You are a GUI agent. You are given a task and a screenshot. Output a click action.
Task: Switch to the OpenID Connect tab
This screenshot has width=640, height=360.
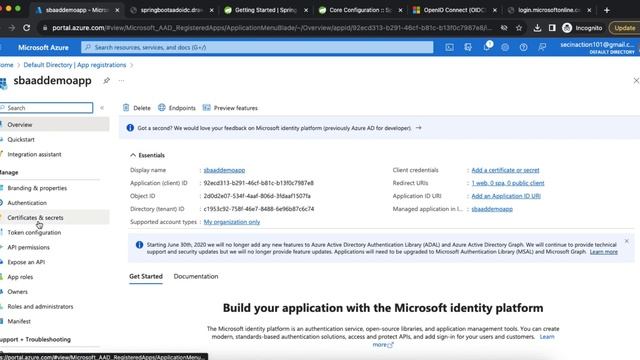(x=455, y=10)
